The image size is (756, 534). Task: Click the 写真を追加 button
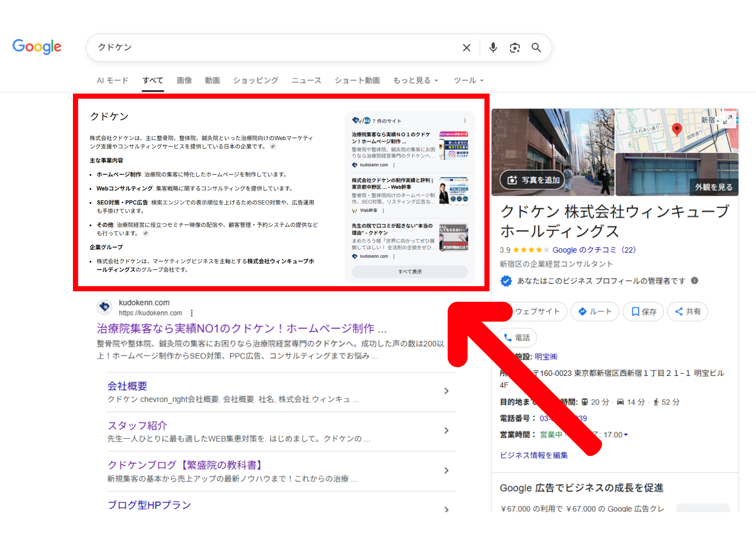click(x=533, y=180)
